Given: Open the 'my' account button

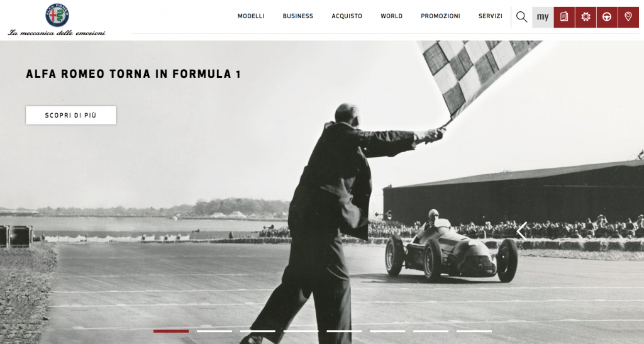Looking at the screenshot, I should click(x=543, y=17).
